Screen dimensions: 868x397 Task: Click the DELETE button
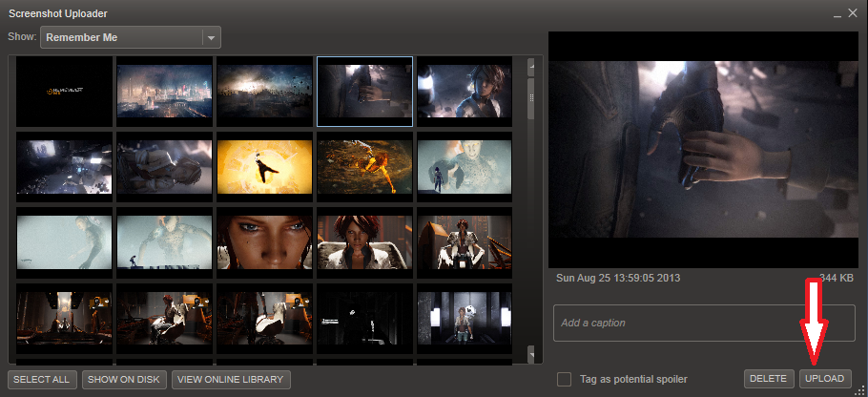click(x=768, y=379)
